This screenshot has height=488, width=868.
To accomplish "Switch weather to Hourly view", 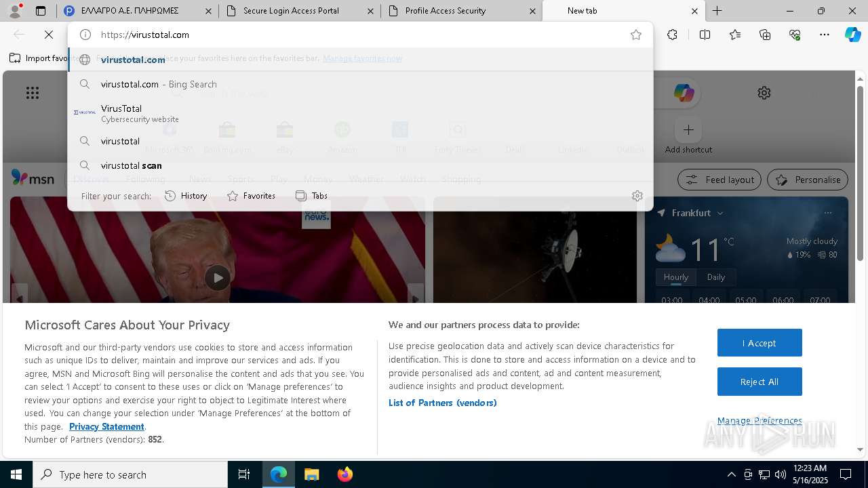I will click(x=675, y=277).
